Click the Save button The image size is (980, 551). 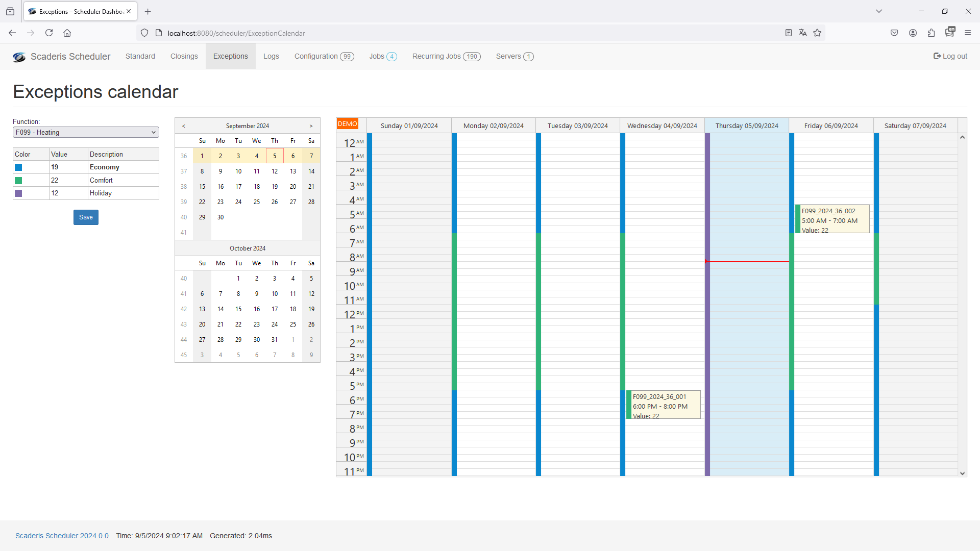(86, 217)
